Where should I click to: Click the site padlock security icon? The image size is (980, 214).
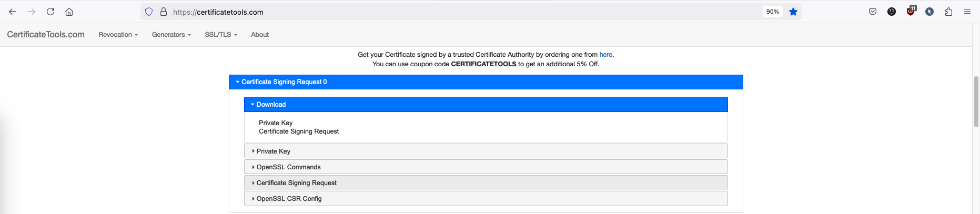coord(164,12)
